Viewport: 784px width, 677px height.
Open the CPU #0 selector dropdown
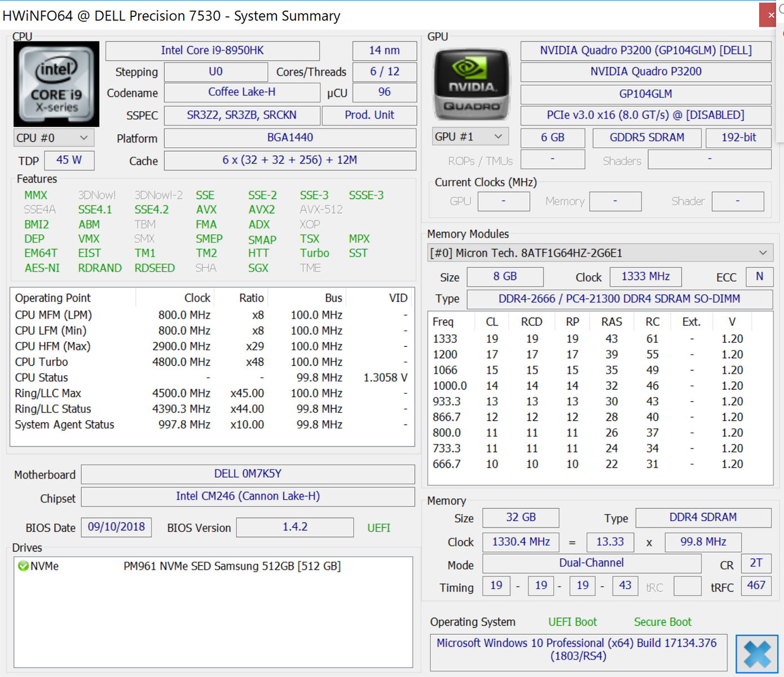[x=54, y=138]
